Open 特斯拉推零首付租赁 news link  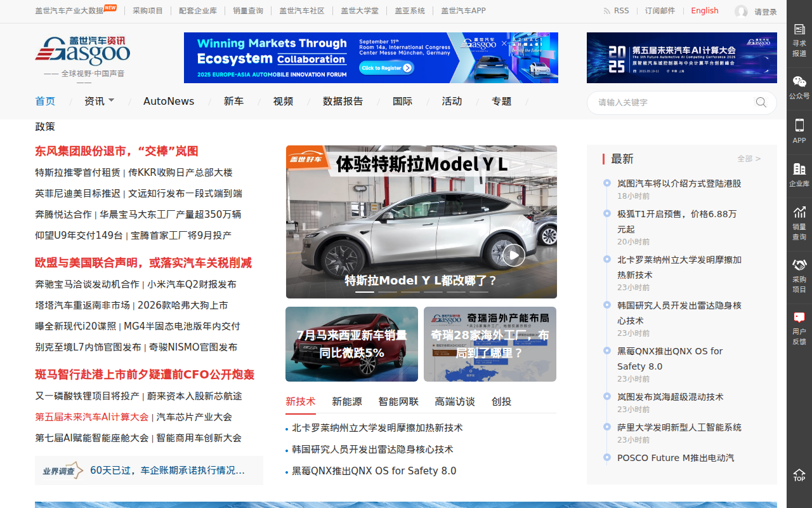pos(77,172)
